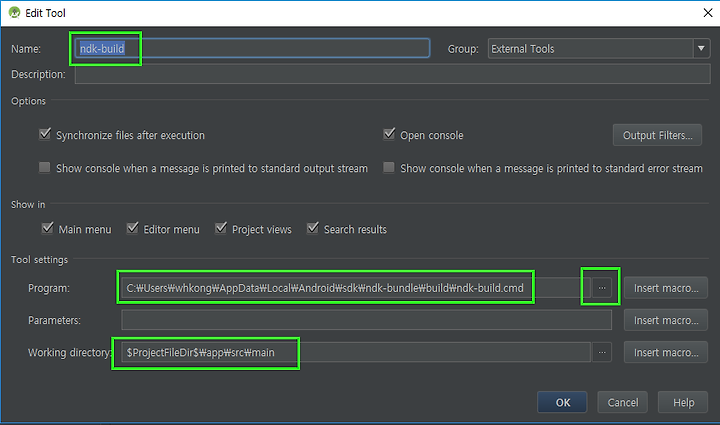Click the Working directory field
Viewport: 720px width, 425px height.
(x=356, y=352)
